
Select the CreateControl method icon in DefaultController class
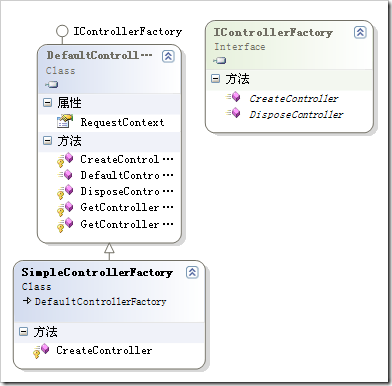click(65, 160)
